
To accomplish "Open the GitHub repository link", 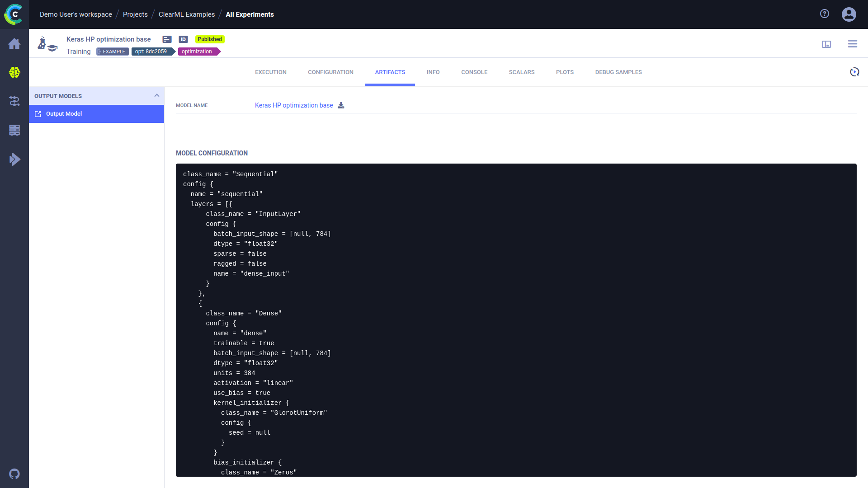I will click(14, 474).
